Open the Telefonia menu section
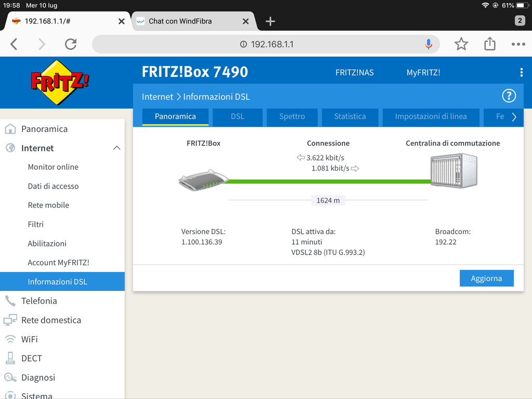The height and width of the screenshot is (399, 532). coord(39,301)
